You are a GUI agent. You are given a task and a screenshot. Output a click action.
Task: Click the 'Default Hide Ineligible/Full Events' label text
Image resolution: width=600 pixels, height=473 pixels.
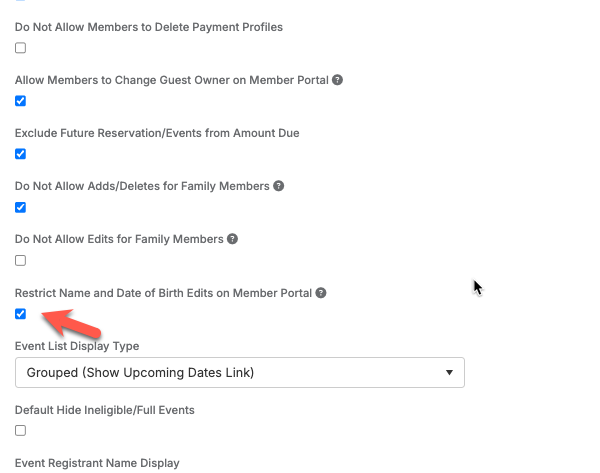pos(105,410)
